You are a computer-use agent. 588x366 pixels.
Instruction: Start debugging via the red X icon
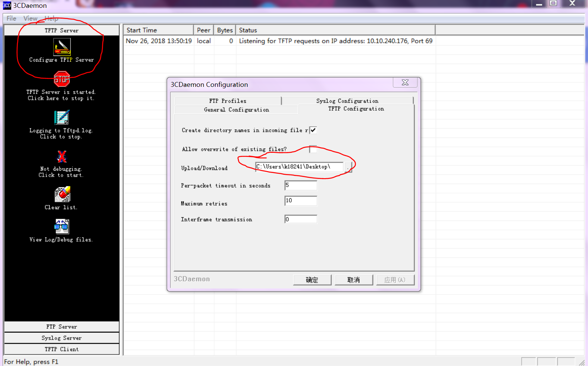pyautogui.click(x=62, y=157)
